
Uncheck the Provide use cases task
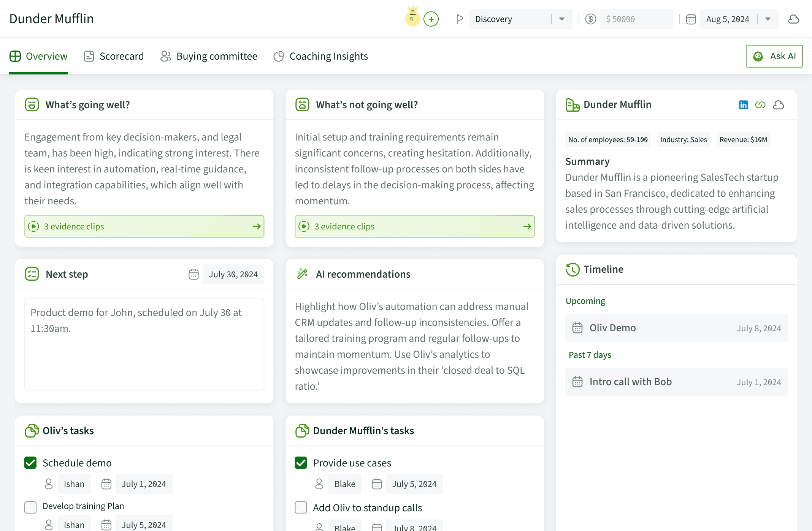click(301, 463)
